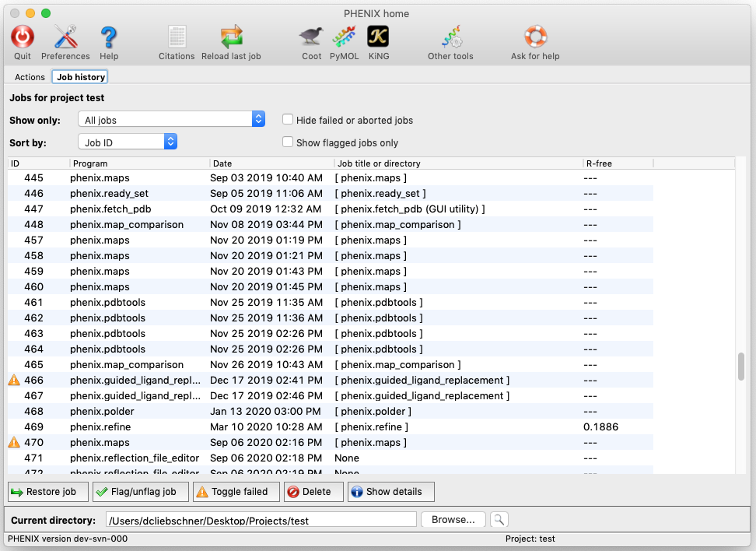The height and width of the screenshot is (551, 756).
Task: Expand the Show only All jobs dropdown
Action: (172, 120)
